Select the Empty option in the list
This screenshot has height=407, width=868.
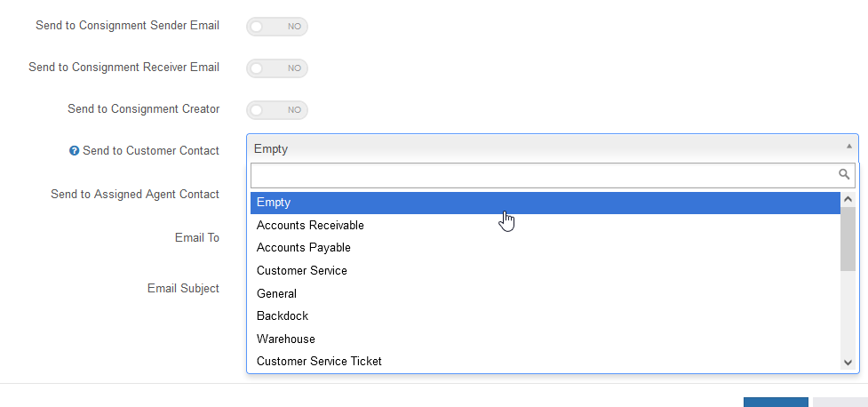pos(545,203)
